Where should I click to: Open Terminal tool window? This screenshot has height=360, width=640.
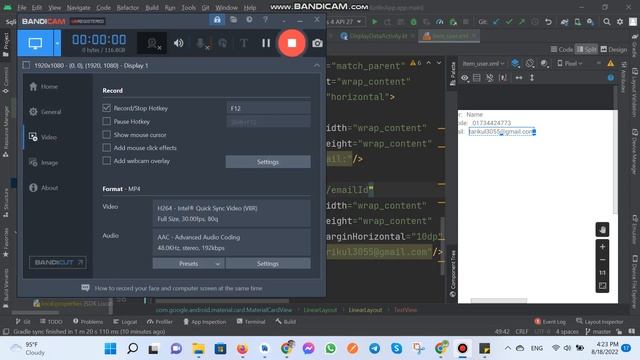click(x=251, y=322)
